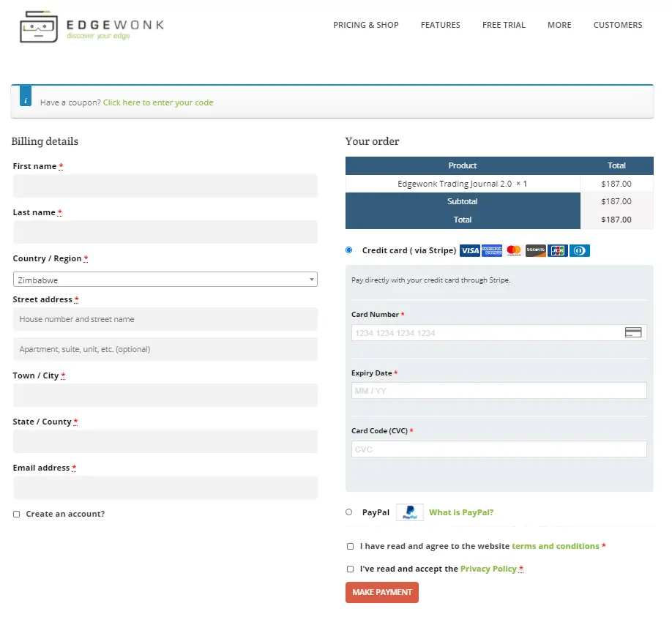672x617 pixels.
Task: Click the Make Payment button
Action: [x=382, y=593]
